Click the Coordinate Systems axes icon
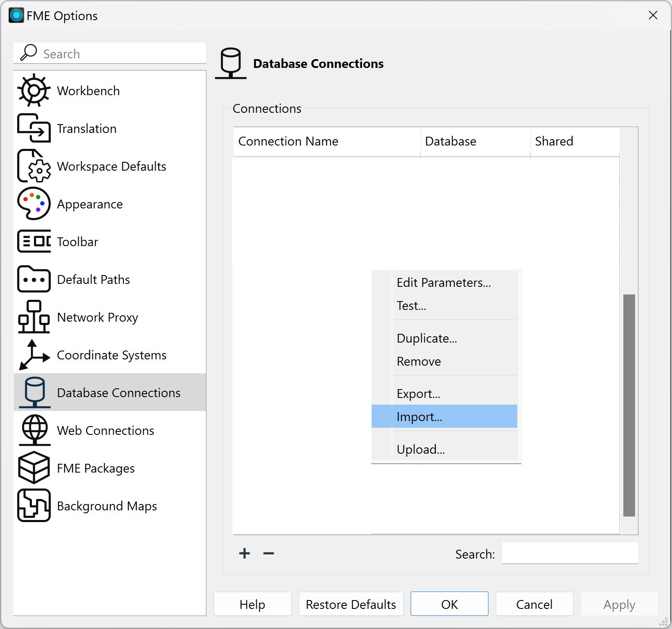Viewport: 672px width, 629px height. [34, 355]
